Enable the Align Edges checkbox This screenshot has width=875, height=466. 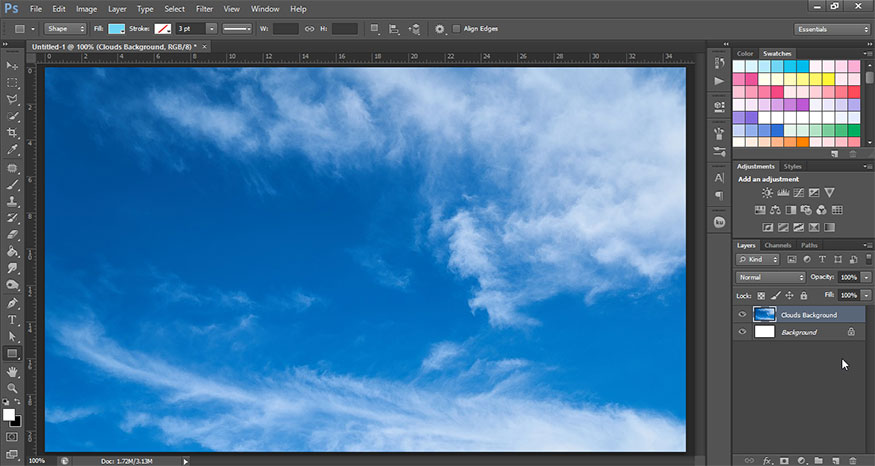pos(457,29)
